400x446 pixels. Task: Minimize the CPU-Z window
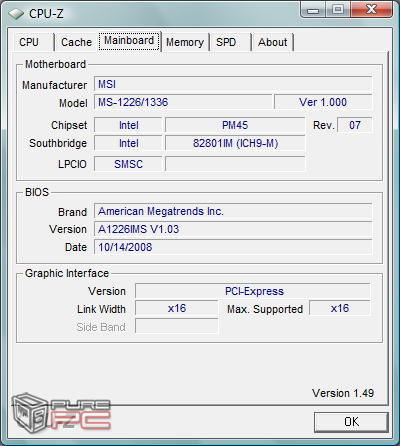[313, 10]
